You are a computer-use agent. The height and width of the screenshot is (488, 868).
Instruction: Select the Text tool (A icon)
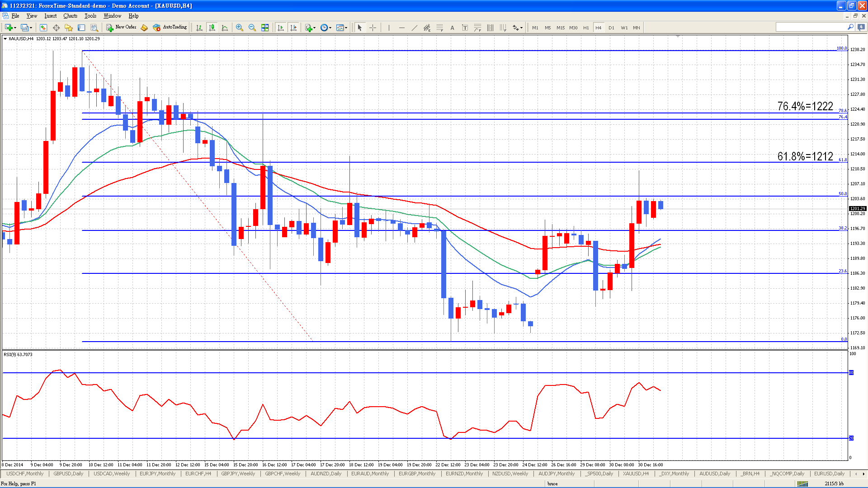pos(452,28)
